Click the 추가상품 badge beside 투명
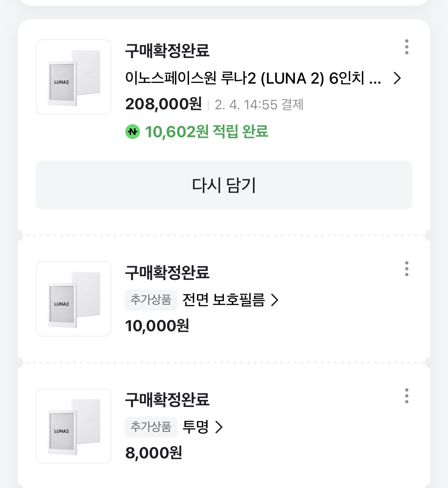The height and width of the screenshot is (488, 448). point(151,427)
